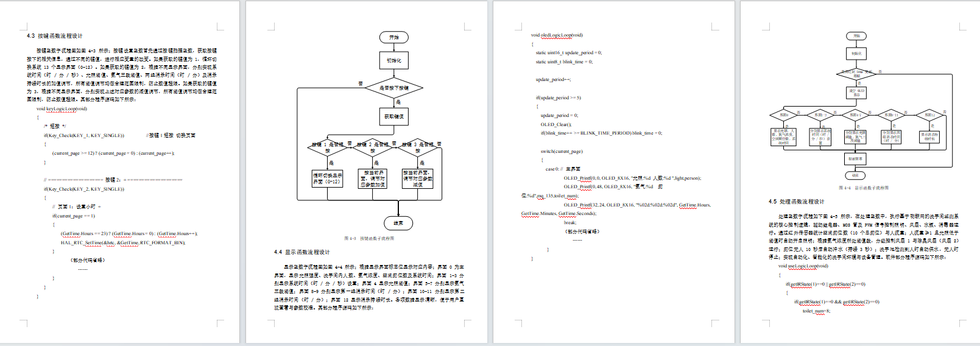This screenshot has width=980, height=346.
Task: Click the line 'switch(current_page)'
Action: point(562,151)
